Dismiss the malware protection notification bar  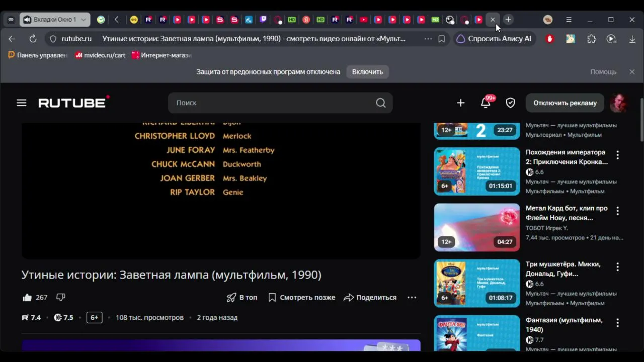632,72
